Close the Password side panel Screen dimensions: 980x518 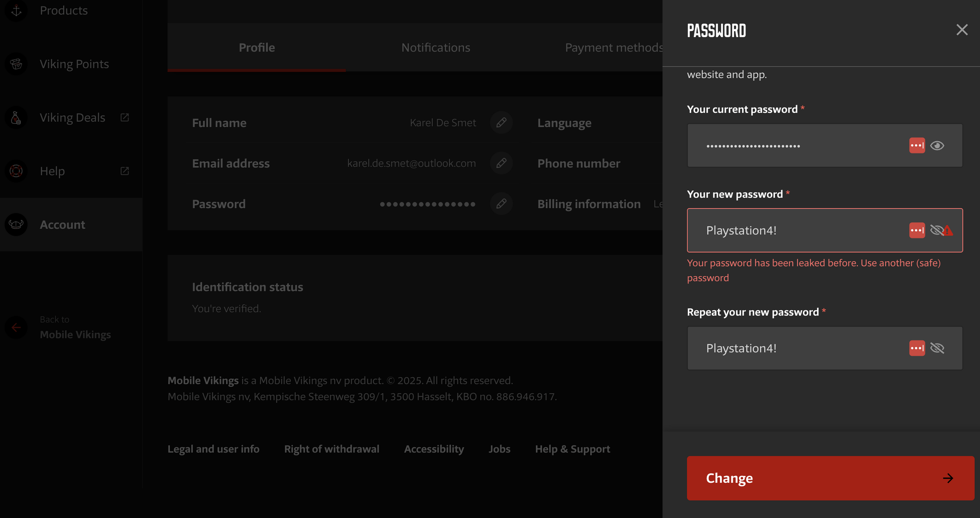[962, 30]
